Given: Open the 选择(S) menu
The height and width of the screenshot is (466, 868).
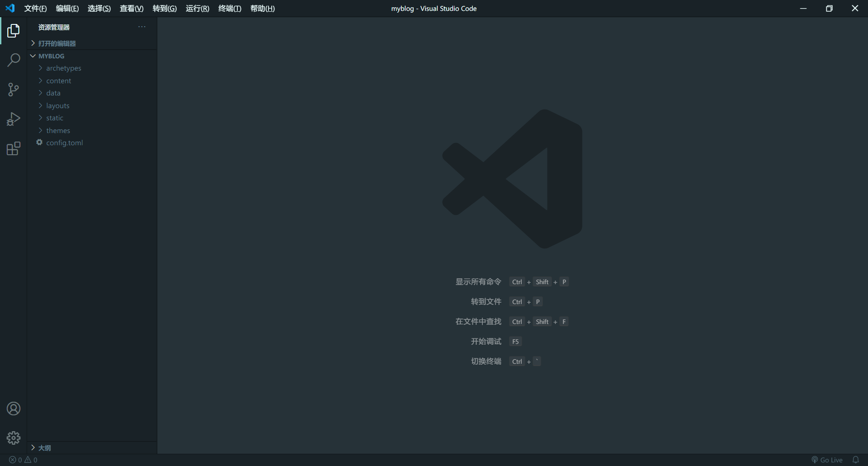Looking at the screenshot, I should tap(99, 9).
